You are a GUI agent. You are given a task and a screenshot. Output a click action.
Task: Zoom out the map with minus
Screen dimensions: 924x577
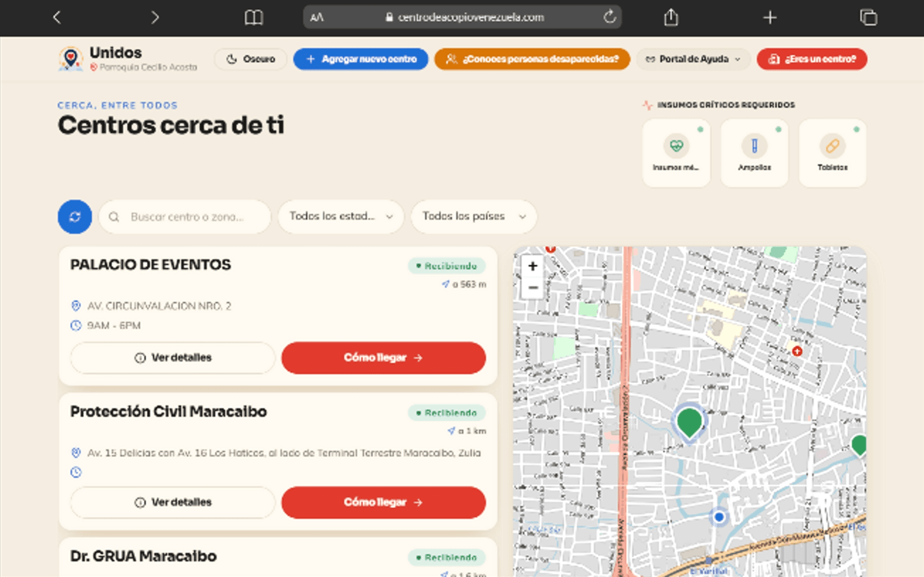tap(533, 287)
